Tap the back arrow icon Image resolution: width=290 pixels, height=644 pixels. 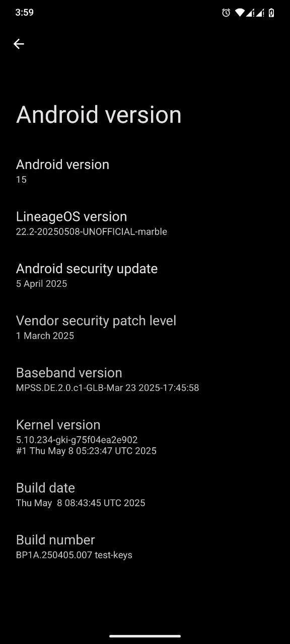coord(19,44)
